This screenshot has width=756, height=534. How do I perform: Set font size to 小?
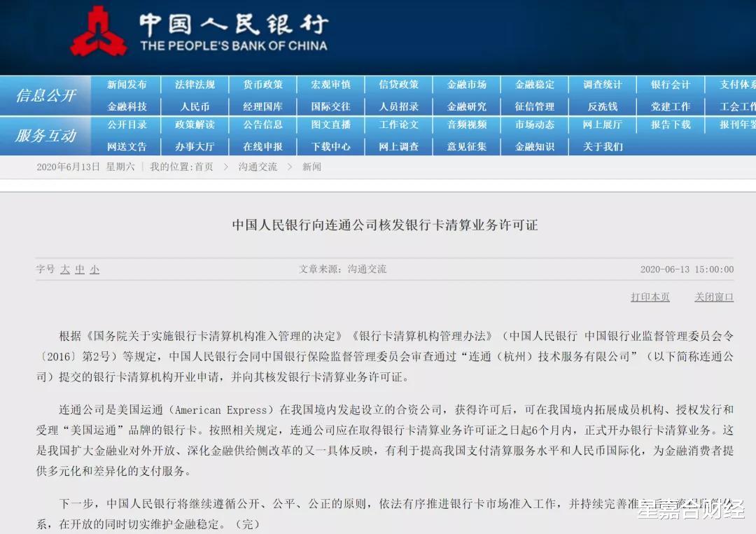[94, 269]
